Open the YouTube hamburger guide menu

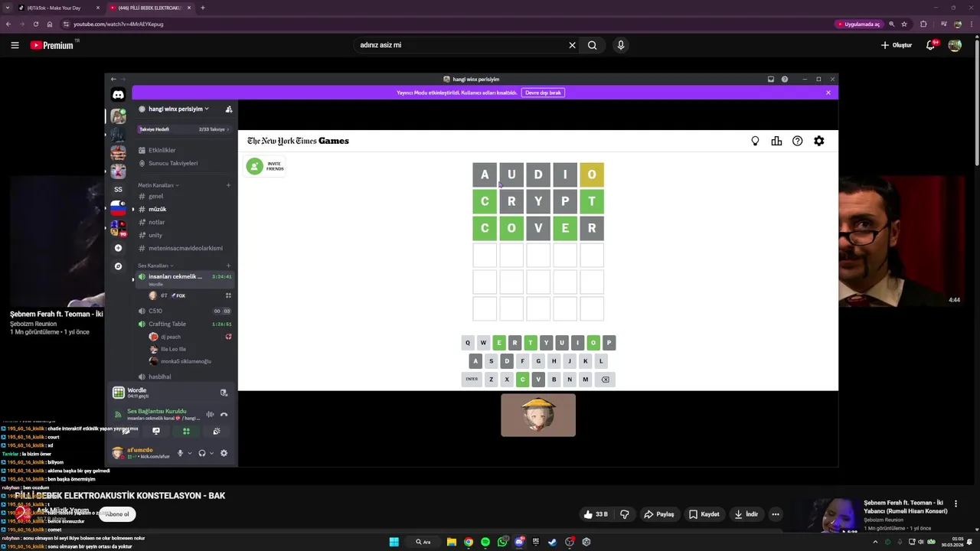(x=15, y=45)
